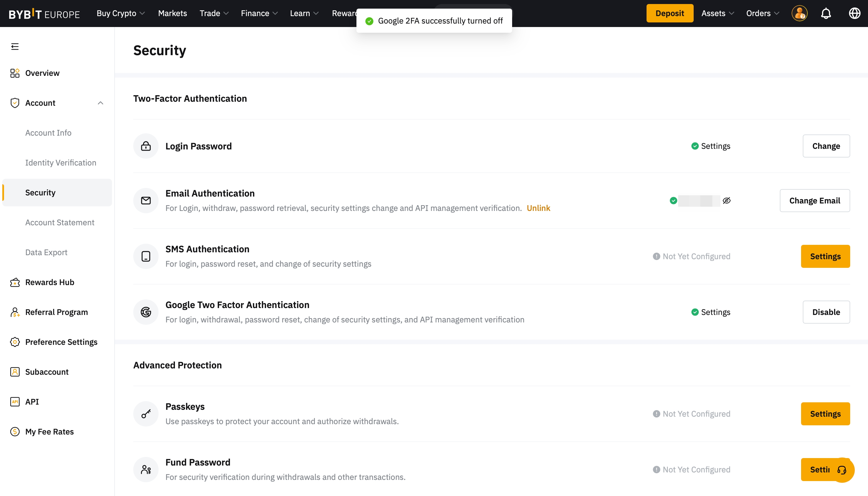
Task: Open the language globe icon
Action: point(855,13)
